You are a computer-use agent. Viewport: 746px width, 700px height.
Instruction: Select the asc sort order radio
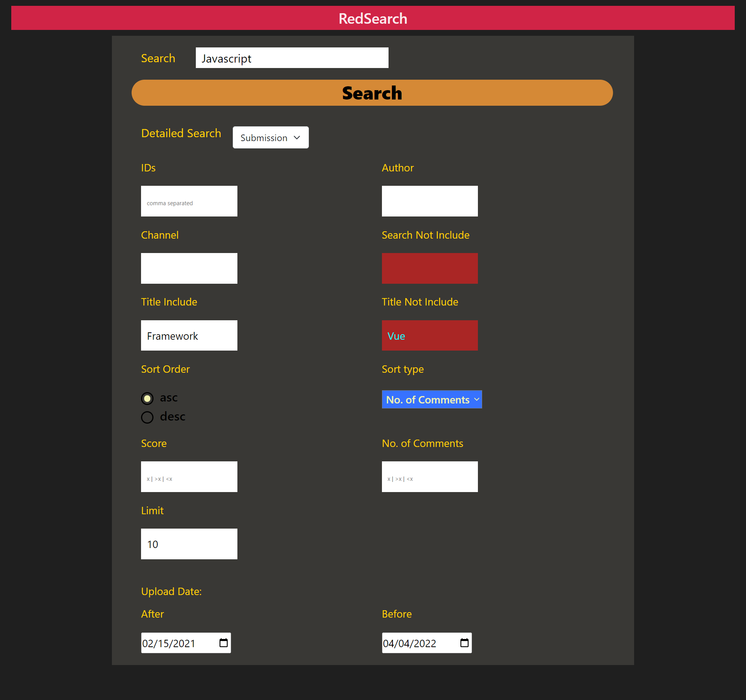[x=147, y=398]
